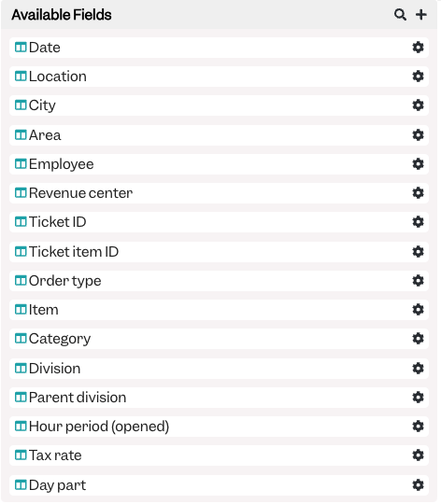Choose the Item field
The width and height of the screenshot is (441, 504).
click(x=219, y=310)
